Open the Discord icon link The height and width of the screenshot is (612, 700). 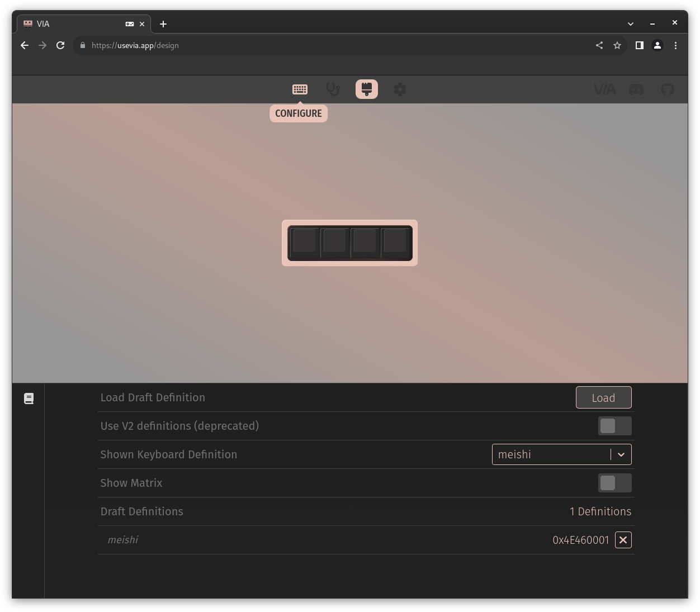point(636,89)
